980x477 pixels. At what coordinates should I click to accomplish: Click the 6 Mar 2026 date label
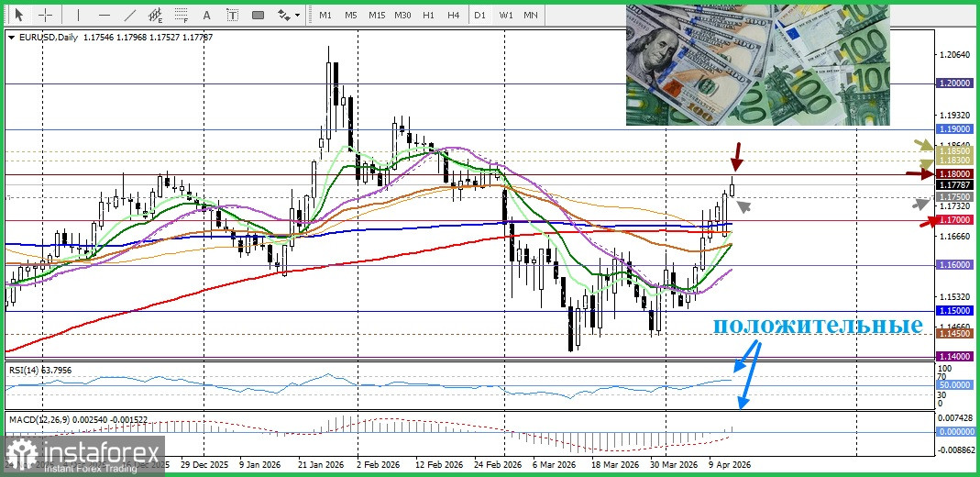(554, 465)
